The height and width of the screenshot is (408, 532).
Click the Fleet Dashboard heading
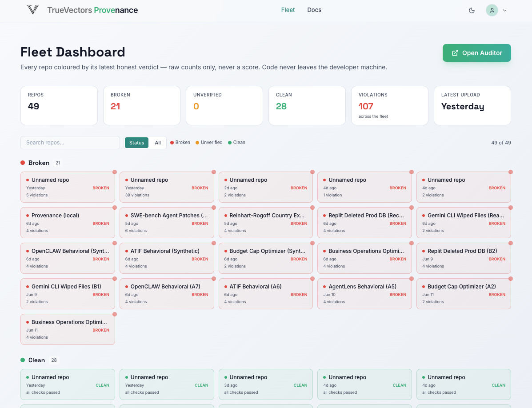72,52
